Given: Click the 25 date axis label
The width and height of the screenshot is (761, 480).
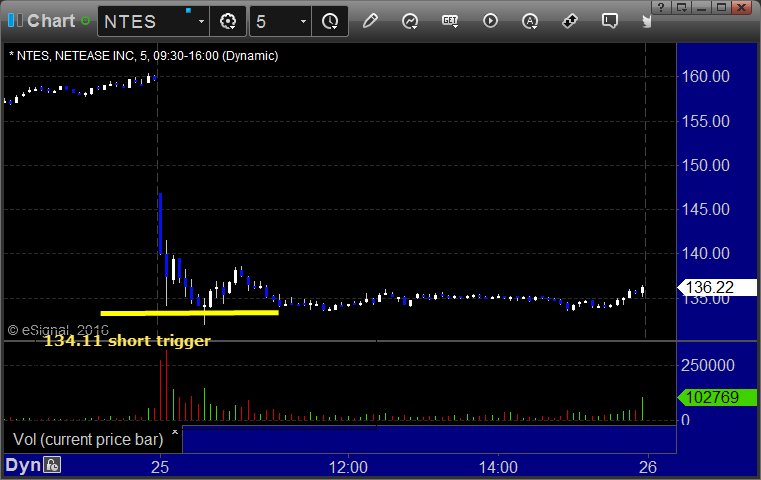Looking at the screenshot, I should point(160,467).
